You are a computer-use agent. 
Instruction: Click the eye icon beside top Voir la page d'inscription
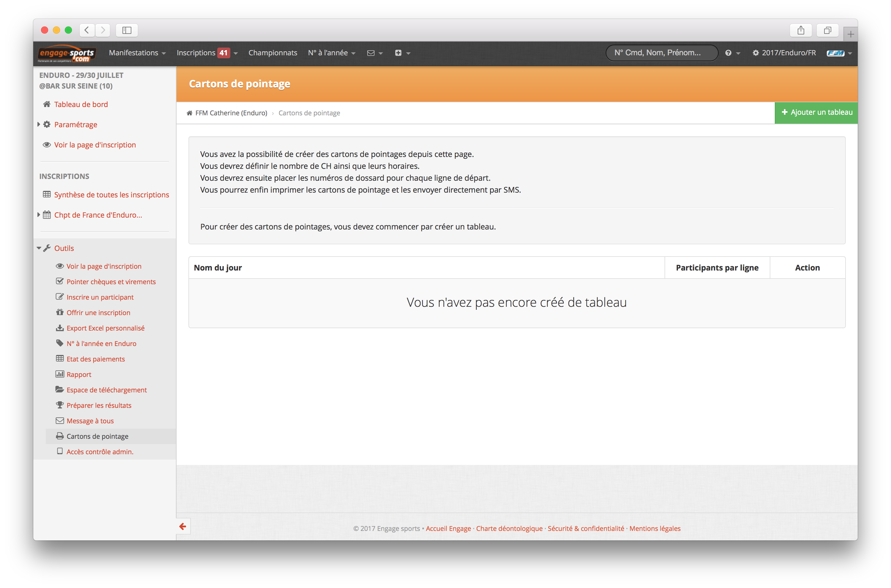click(46, 145)
